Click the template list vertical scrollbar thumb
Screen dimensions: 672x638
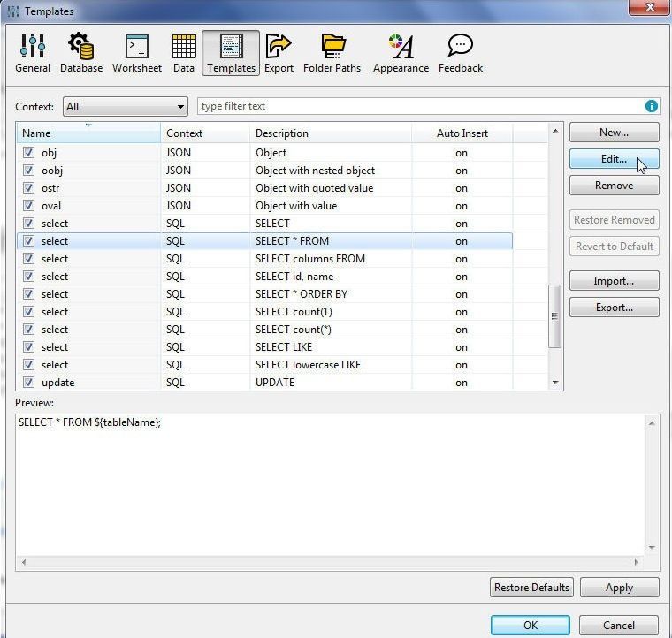[555, 316]
